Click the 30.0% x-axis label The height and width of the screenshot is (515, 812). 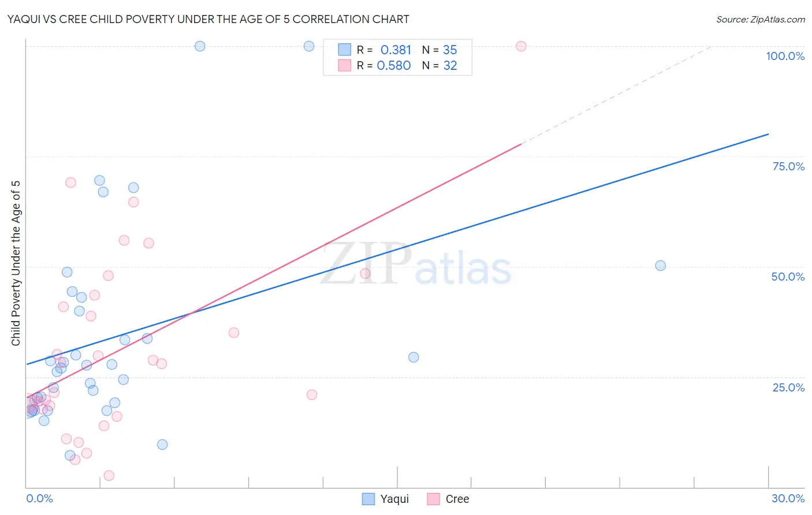point(788,498)
